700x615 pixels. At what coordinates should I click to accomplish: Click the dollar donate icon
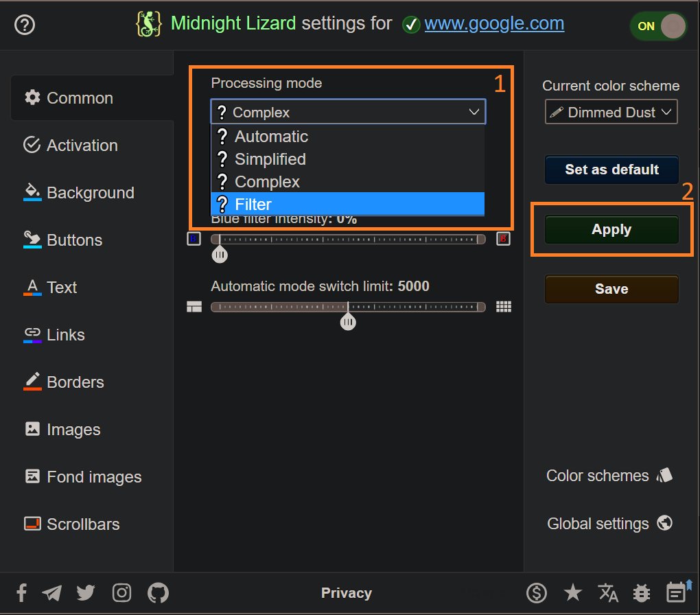[537, 593]
